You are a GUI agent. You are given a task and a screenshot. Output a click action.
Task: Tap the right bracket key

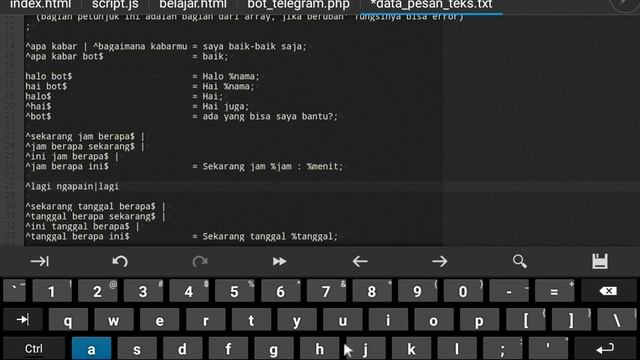(x=571, y=320)
